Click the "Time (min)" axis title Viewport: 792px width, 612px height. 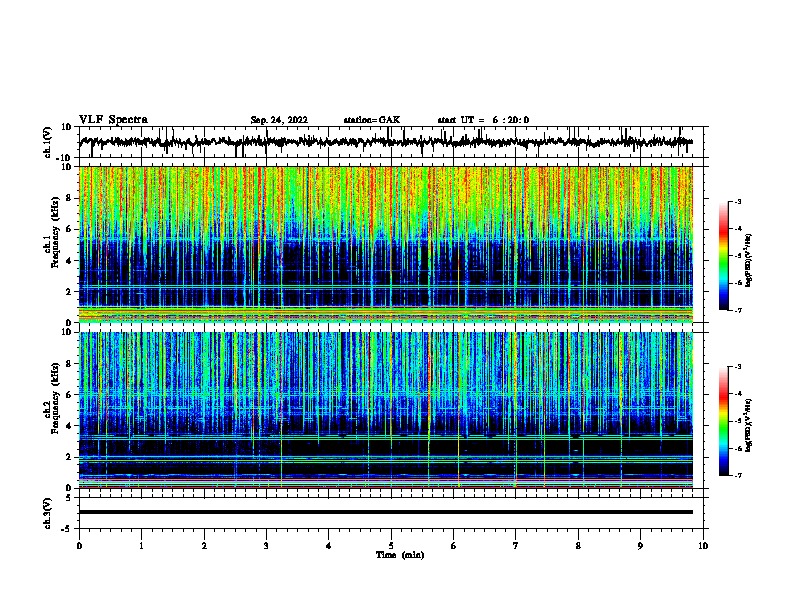point(400,555)
